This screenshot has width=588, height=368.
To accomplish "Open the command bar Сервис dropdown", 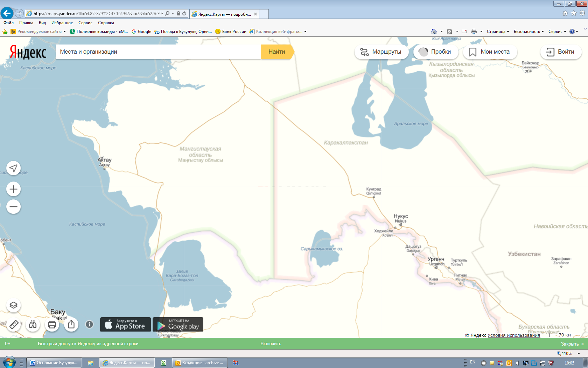I will click(557, 32).
